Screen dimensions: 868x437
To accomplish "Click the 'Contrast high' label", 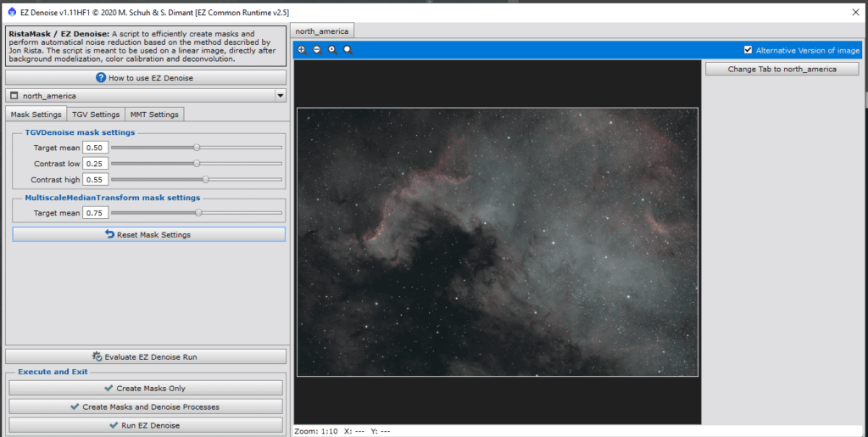I will point(55,180).
